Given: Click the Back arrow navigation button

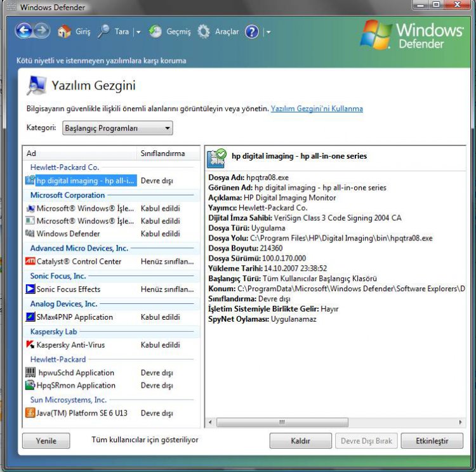Looking at the screenshot, I should pos(24,30).
